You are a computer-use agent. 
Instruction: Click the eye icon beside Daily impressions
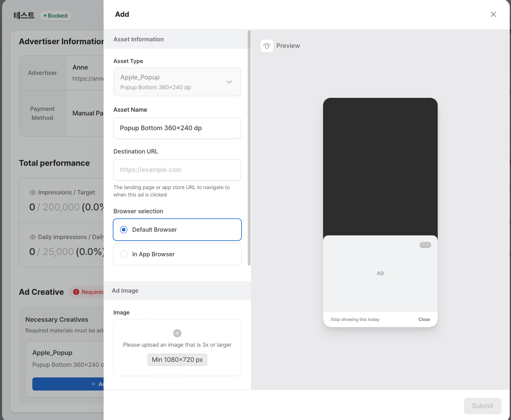tap(33, 237)
